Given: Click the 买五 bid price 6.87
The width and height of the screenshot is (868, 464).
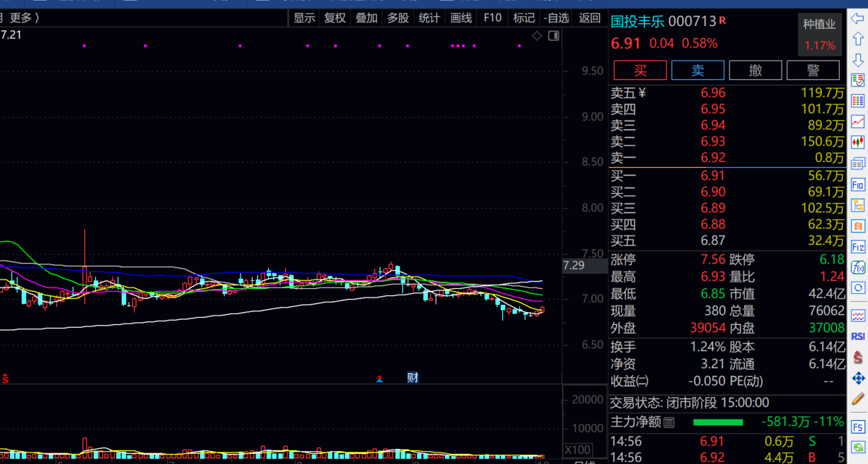Looking at the screenshot, I should pos(713,241).
